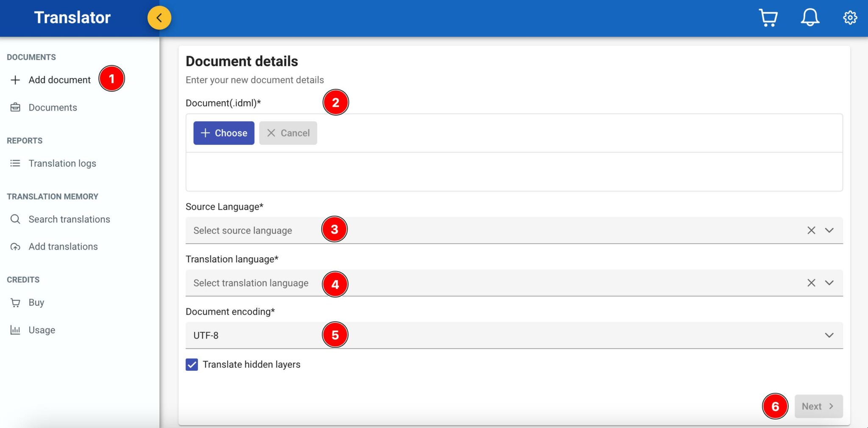Expand the Translation language dropdown chevron
868x428 pixels.
click(x=829, y=283)
